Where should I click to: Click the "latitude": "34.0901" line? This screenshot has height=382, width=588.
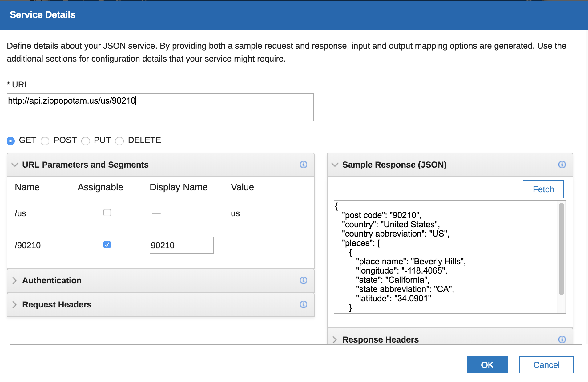393,299
